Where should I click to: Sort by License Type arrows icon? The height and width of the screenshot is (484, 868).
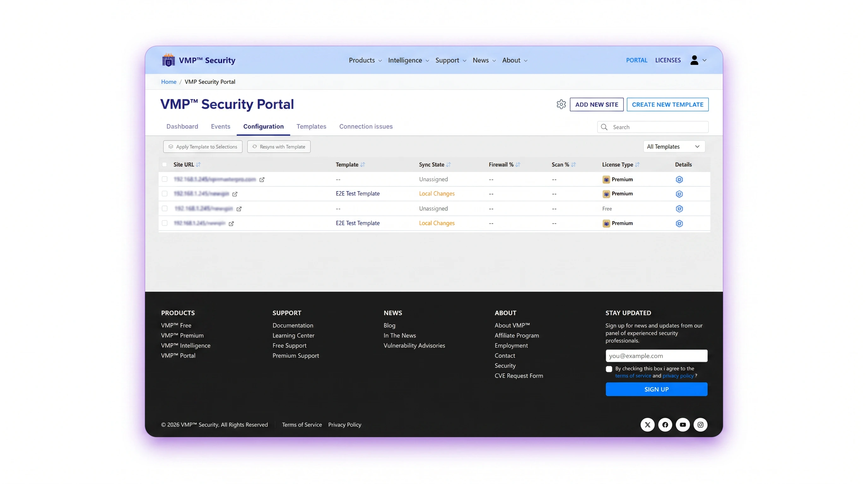click(x=637, y=164)
